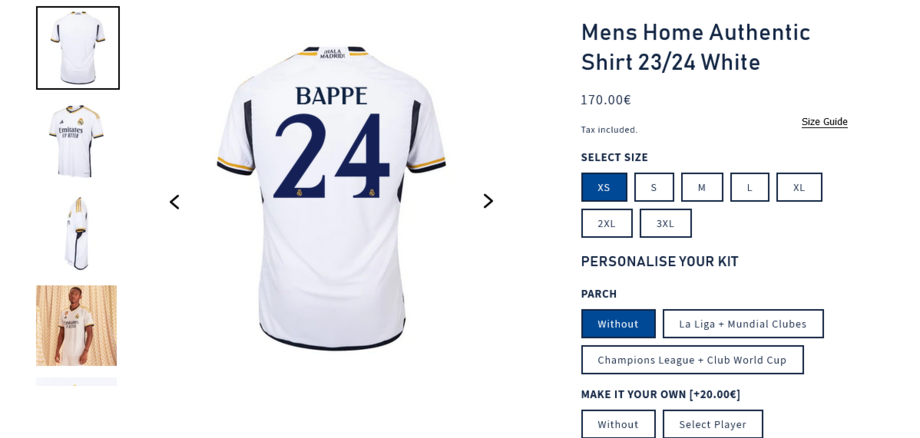Image resolution: width=920 pixels, height=438 pixels.
Task: Choose size M
Action: click(702, 187)
